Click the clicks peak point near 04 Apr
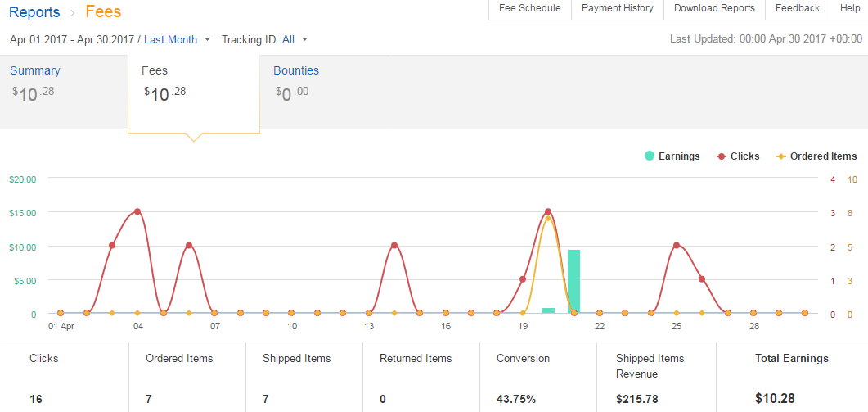The height and width of the screenshot is (412, 868). point(137,211)
